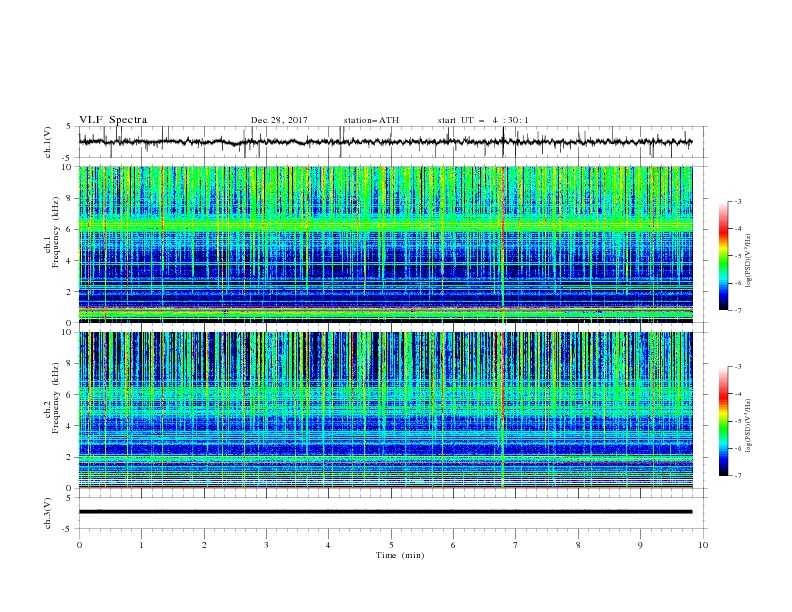Click the green 6 kHz band in ch.1 spectrogram
This screenshot has height=612, width=792.
tap(385, 224)
